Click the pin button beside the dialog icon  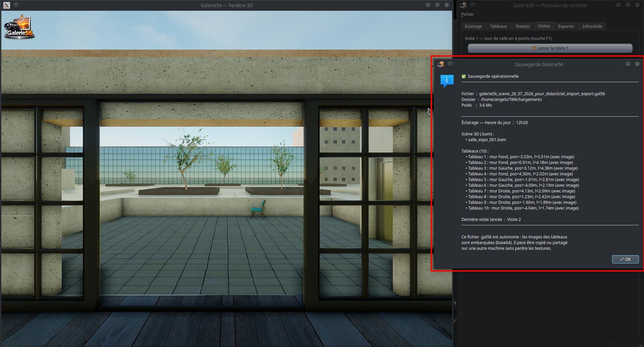(450, 64)
